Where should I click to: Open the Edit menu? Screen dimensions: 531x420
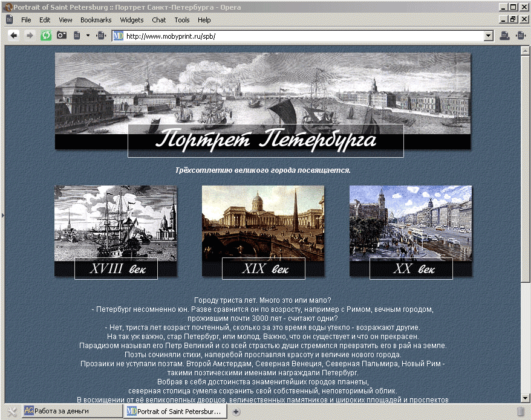[45, 20]
